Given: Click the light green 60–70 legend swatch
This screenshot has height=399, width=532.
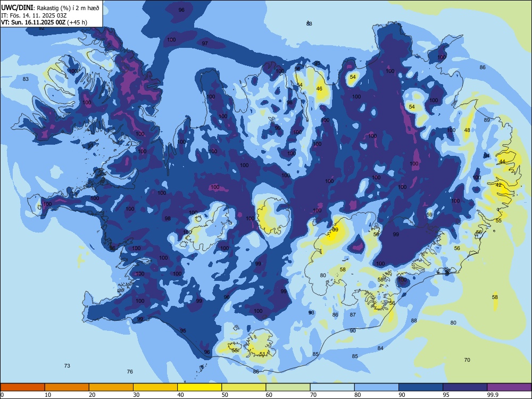Looking at the screenshot, I should point(288,387).
